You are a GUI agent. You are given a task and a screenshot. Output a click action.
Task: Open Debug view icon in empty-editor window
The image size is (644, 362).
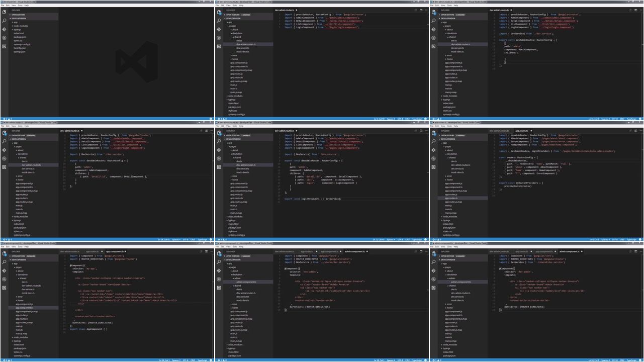coord(4,38)
